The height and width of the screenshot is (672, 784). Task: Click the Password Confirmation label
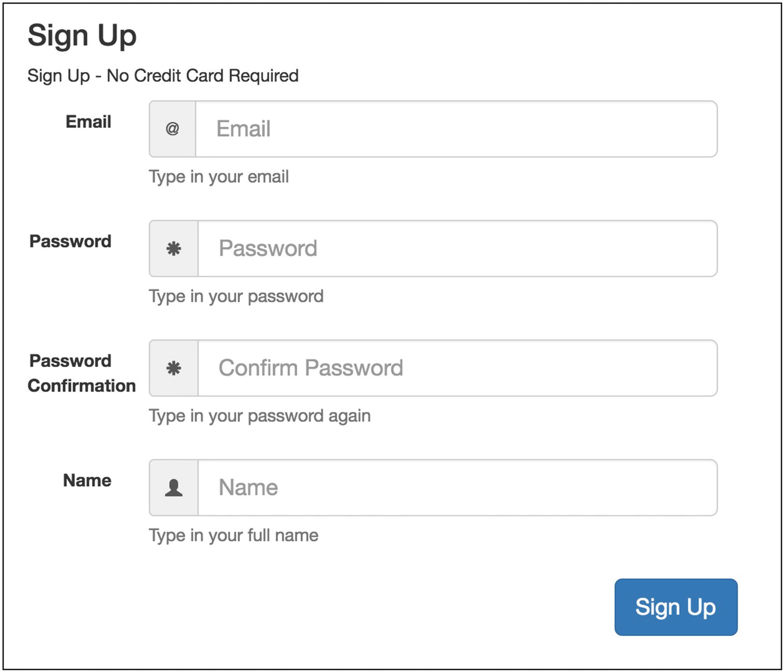81,373
